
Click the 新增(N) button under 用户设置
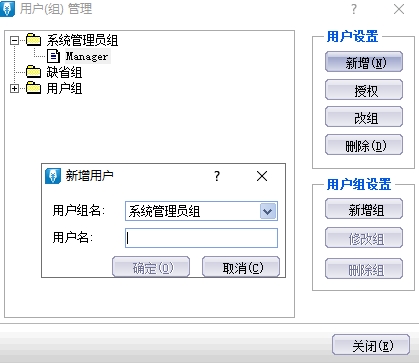[x=364, y=62]
